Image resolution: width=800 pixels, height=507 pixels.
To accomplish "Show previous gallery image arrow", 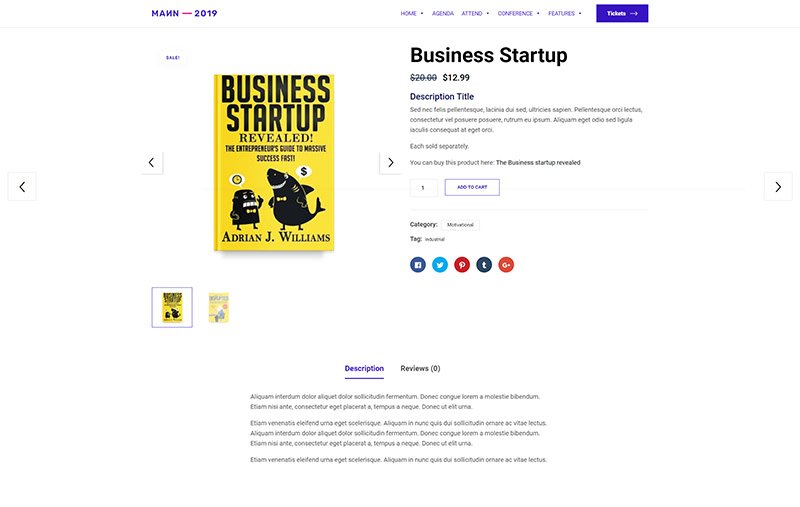I will click(x=152, y=163).
